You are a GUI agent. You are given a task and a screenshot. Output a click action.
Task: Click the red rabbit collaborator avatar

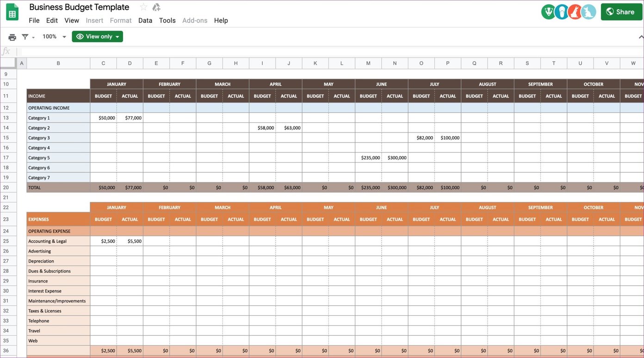[x=575, y=12]
